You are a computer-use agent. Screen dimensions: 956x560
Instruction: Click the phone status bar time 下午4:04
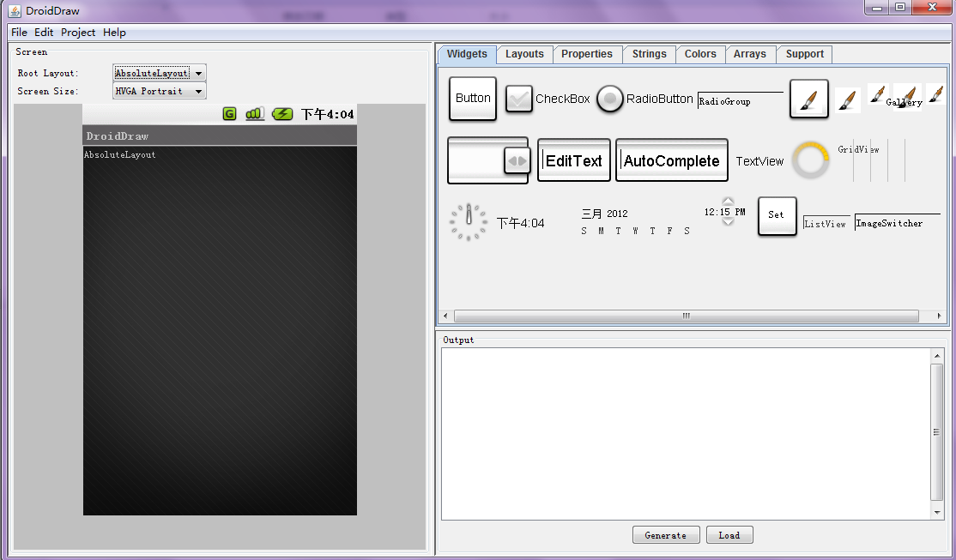point(328,114)
